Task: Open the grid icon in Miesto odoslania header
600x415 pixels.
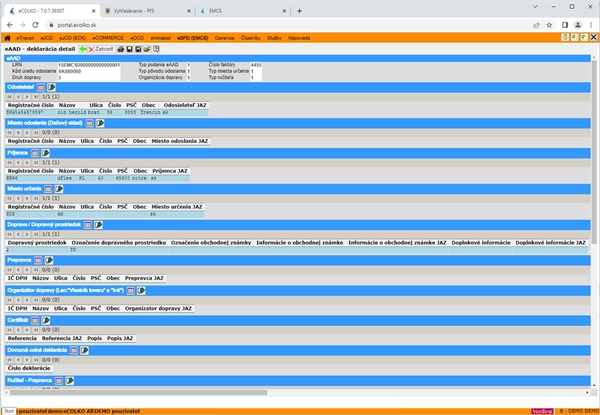Action: click(89, 123)
